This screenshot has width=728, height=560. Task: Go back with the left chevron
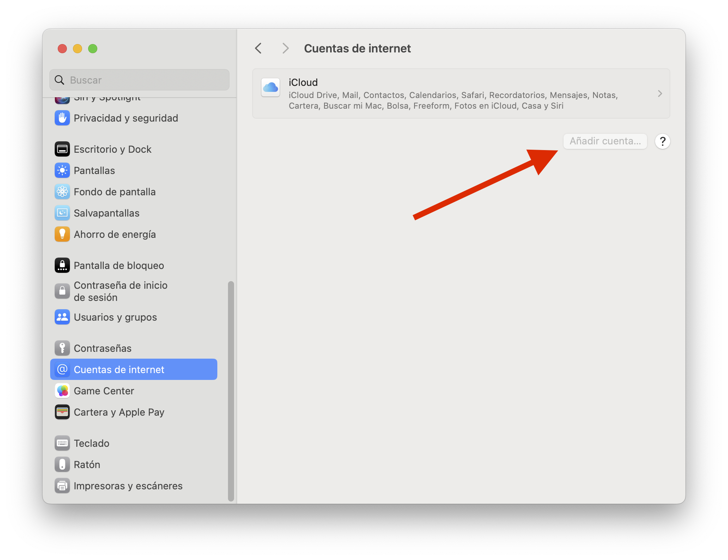[x=258, y=48]
